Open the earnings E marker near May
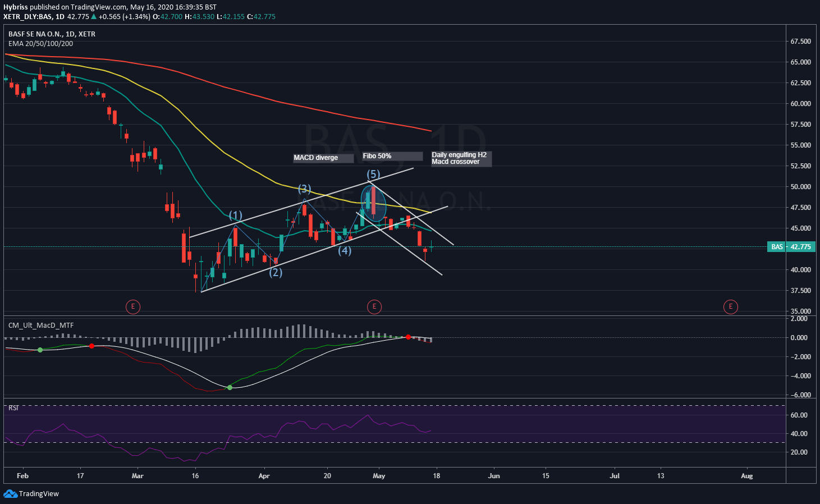This screenshot has width=820, height=504. click(374, 306)
